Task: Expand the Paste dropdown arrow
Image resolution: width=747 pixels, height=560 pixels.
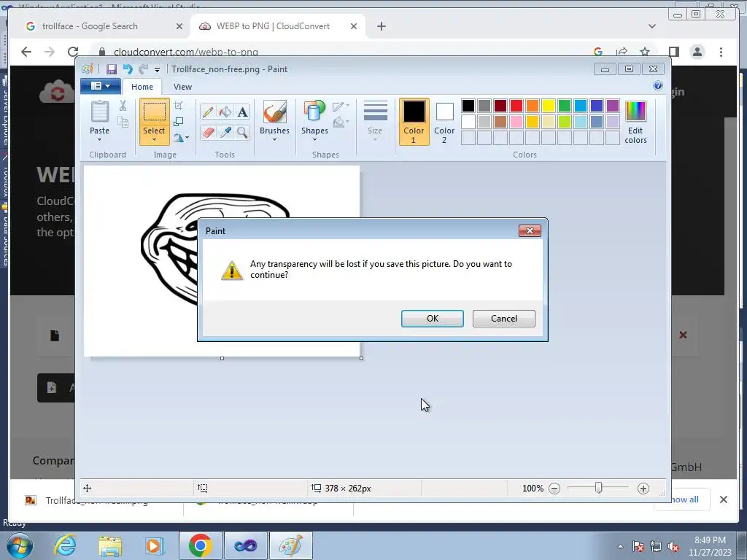Action: [x=99, y=139]
